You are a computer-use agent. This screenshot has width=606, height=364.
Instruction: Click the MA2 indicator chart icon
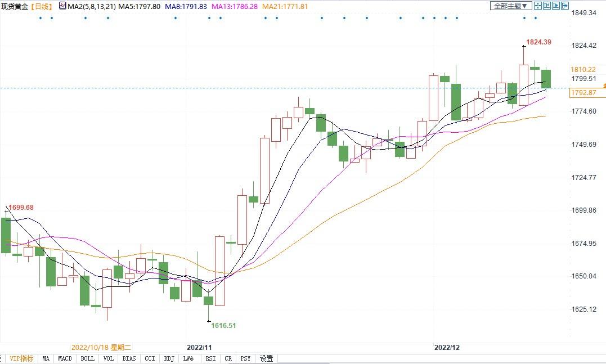point(62,6)
